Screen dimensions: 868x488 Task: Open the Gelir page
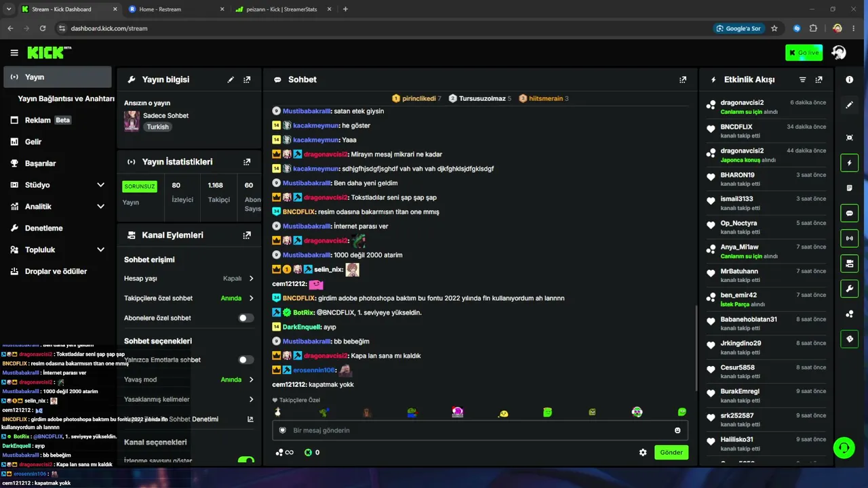click(58, 142)
